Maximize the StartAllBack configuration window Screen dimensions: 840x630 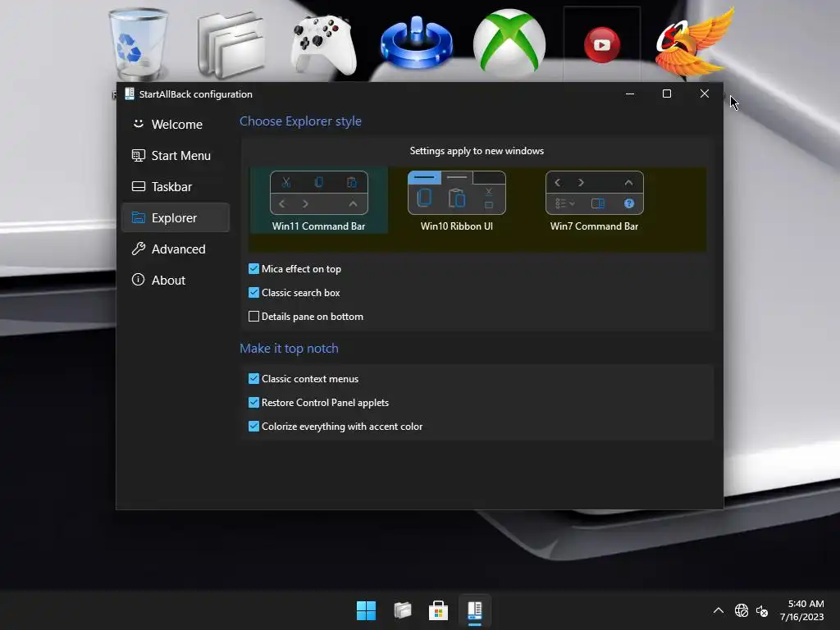667,94
